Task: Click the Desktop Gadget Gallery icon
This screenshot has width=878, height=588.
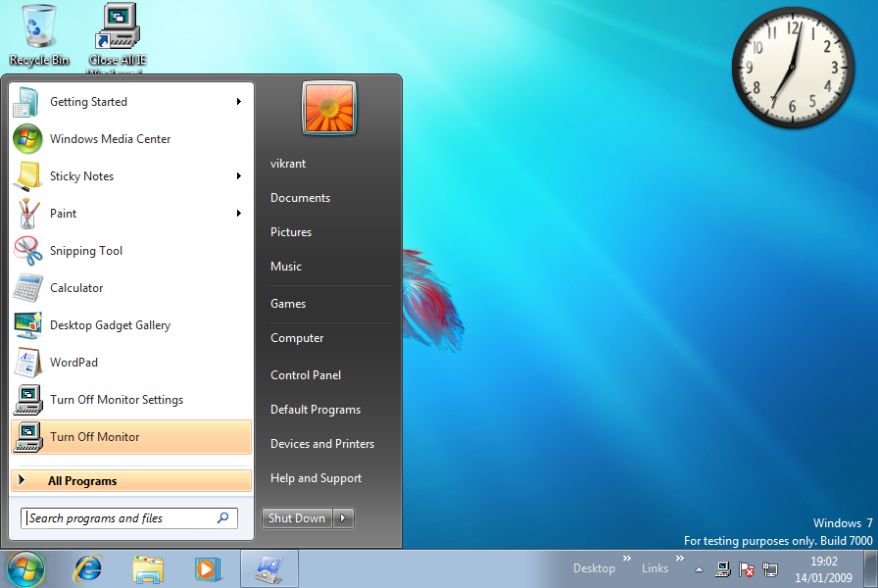Action: click(x=27, y=324)
